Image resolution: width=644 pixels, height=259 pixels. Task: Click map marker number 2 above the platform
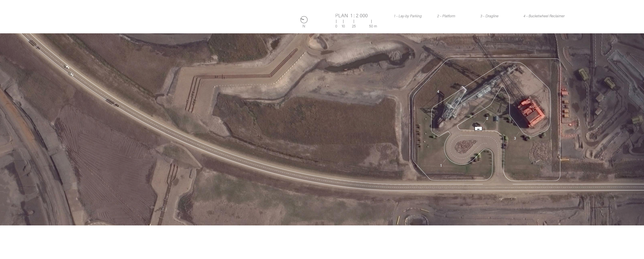487,118
